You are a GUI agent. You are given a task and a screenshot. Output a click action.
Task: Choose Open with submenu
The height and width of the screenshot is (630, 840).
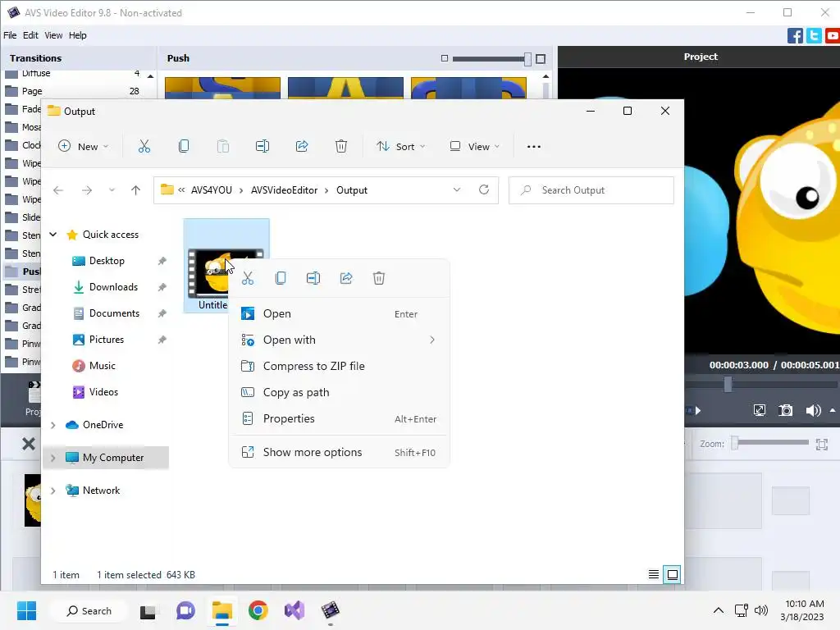[339, 340]
